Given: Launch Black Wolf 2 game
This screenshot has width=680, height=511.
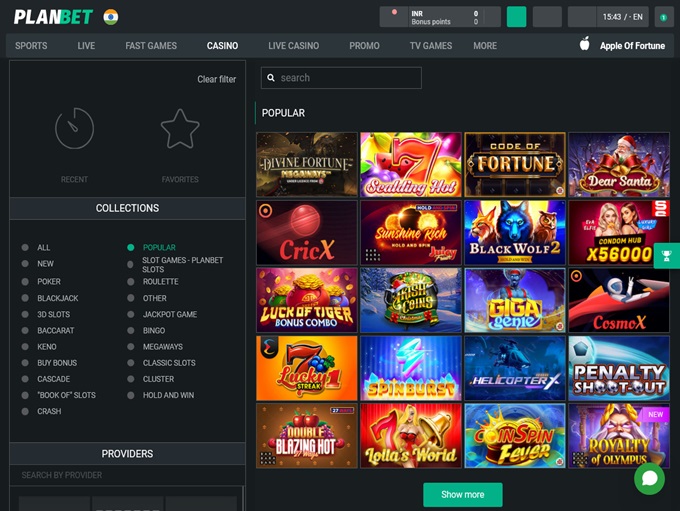Looking at the screenshot, I should click(x=515, y=233).
